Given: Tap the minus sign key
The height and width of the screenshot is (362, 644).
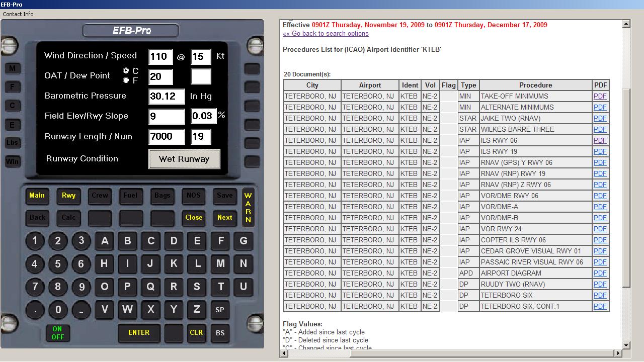Looking at the screenshot, I should point(81,310).
